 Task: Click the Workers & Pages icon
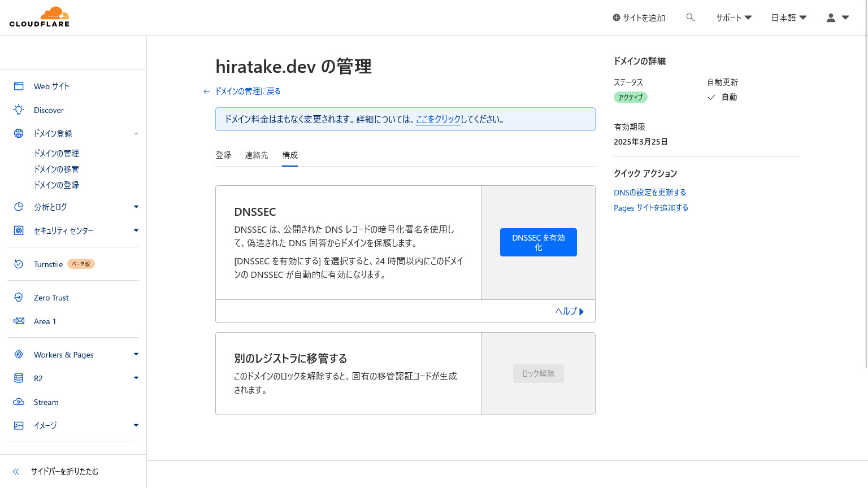click(x=19, y=354)
